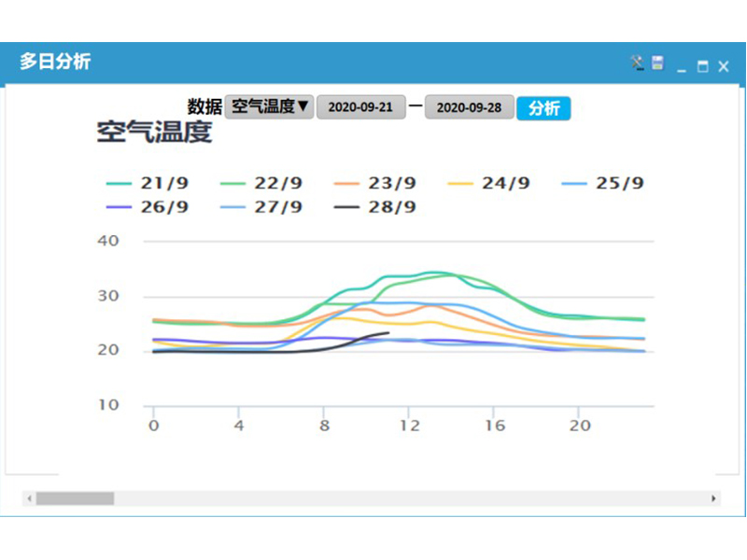Image resolution: width=747 pixels, height=560 pixels.
Task: Open the tools settings icon in title bar
Action: click(x=637, y=63)
